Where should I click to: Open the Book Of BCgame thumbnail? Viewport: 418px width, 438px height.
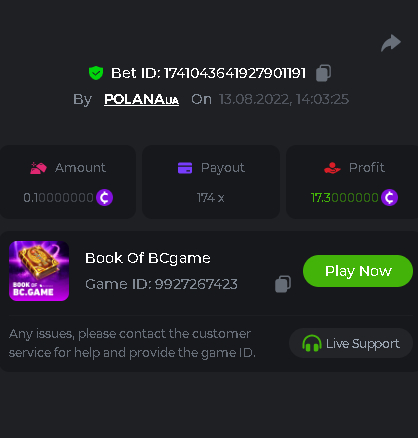pyautogui.click(x=39, y=271)
